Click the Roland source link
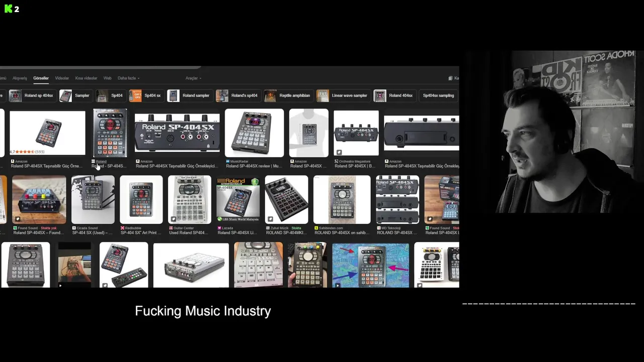 pyautogui.click(x=101, y=161)
